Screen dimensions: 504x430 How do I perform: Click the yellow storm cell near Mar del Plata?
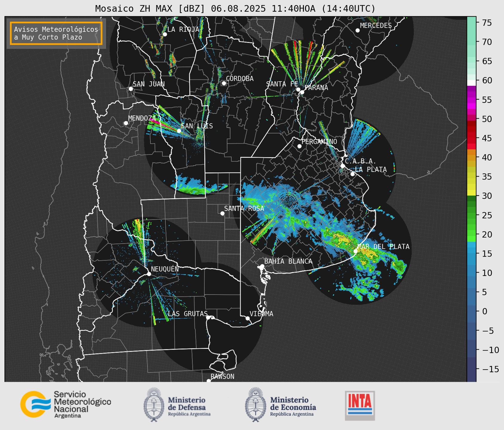(x=367, y=253)
